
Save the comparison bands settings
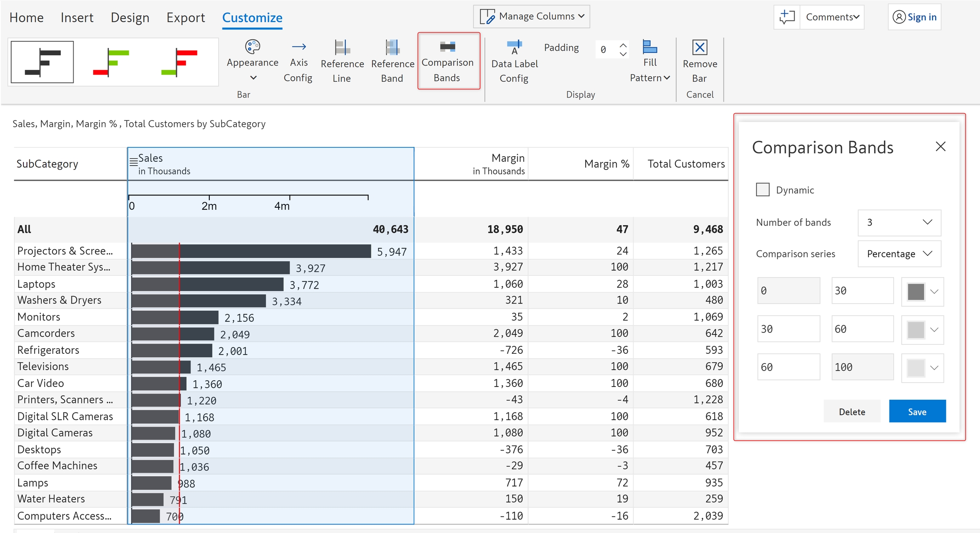tap(917, 412)
